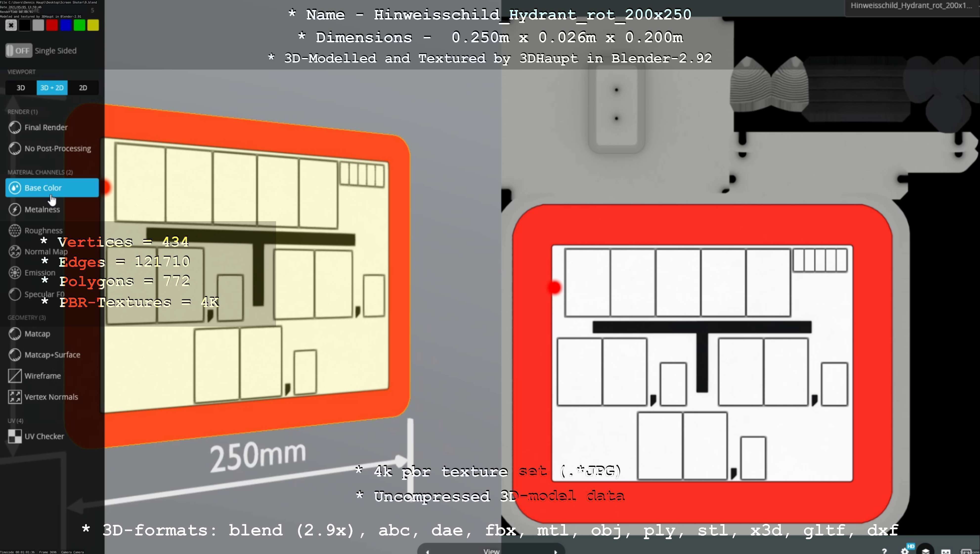
Task: Select Final Render option
Action: 46,128
